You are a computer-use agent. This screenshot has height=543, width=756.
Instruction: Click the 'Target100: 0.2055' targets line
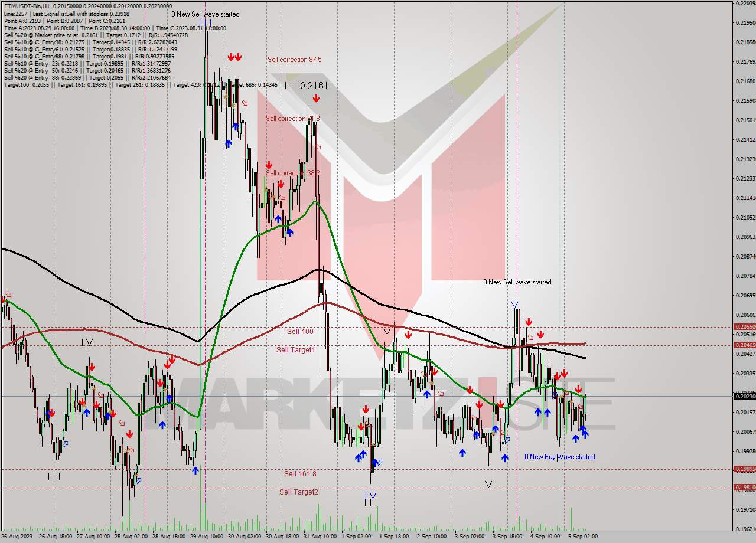pyautogui.click(x=141, y=85)
